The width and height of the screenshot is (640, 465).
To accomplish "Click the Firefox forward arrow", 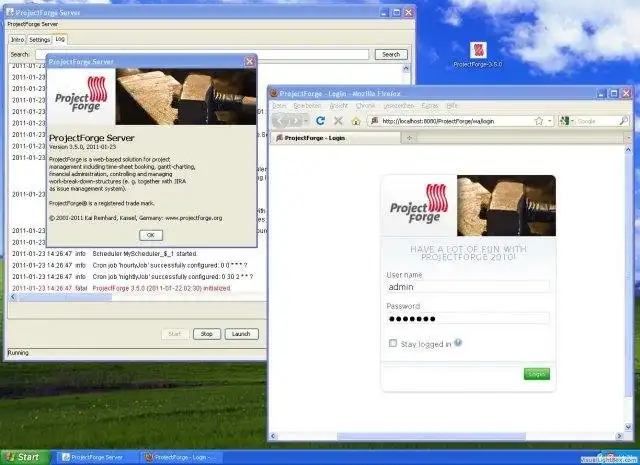I will pos(295,121).
